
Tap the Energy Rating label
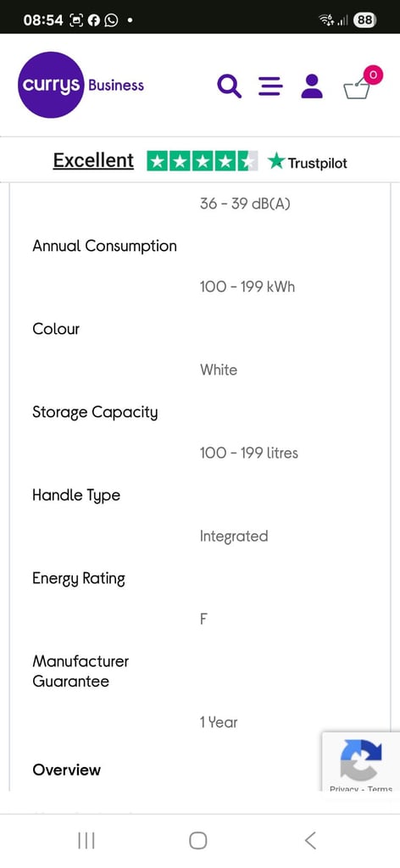click(x=79, y=579)
